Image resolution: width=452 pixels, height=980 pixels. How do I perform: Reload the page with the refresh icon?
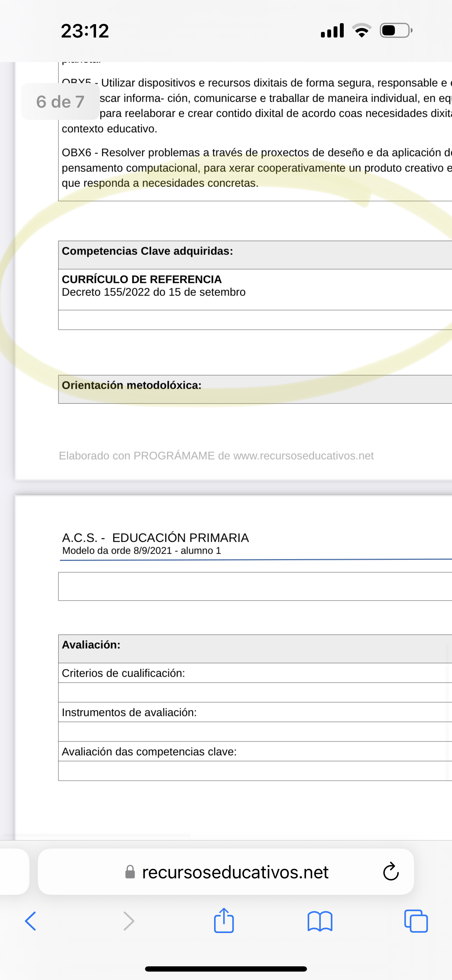(390, 872)
